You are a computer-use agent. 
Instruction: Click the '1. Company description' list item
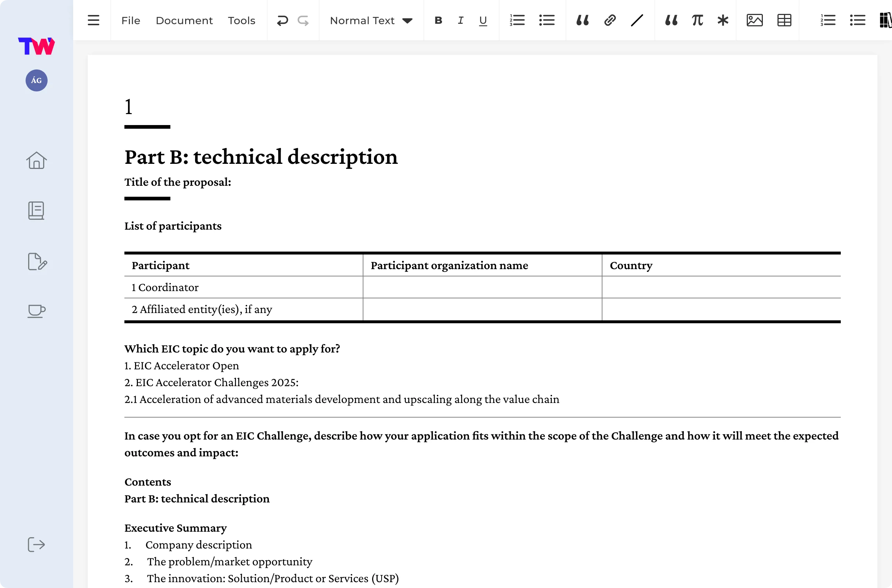[x=188, y=545]
